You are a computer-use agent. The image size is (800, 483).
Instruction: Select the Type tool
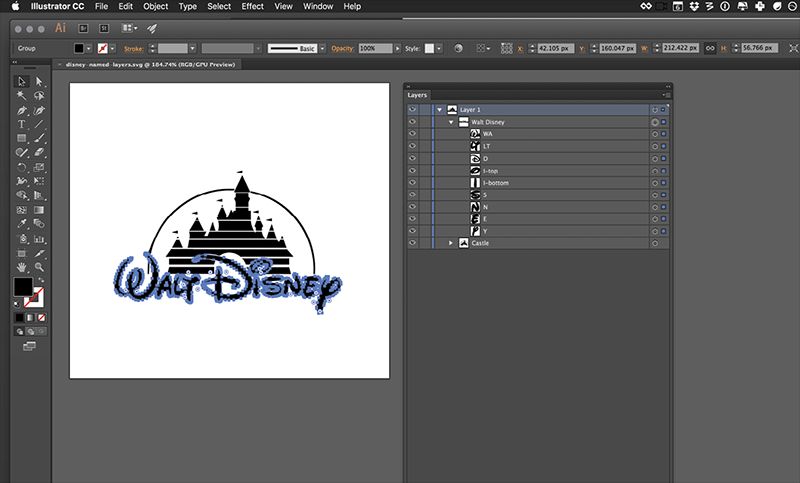tap(21, 124)
